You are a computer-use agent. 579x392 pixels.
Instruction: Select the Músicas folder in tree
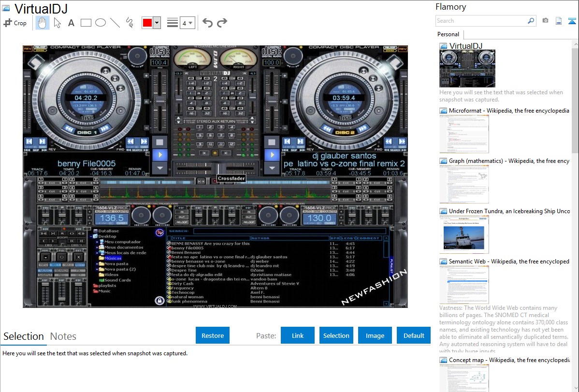click(x=113, y=258)
